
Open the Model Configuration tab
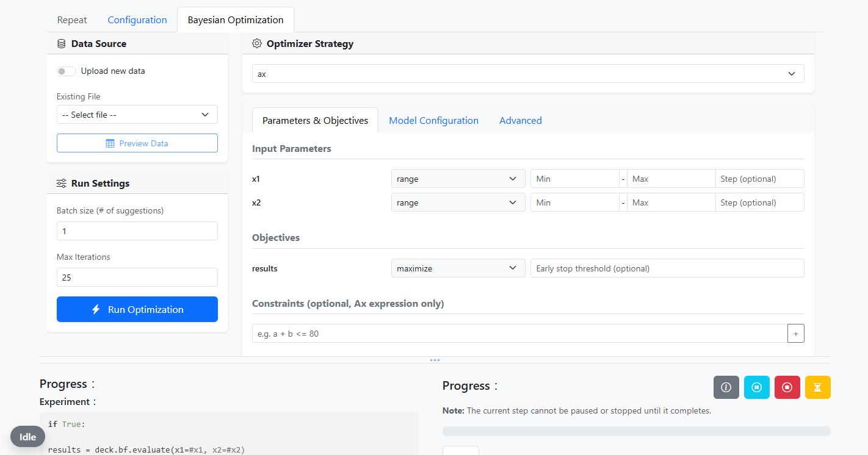tap(434, 121)
